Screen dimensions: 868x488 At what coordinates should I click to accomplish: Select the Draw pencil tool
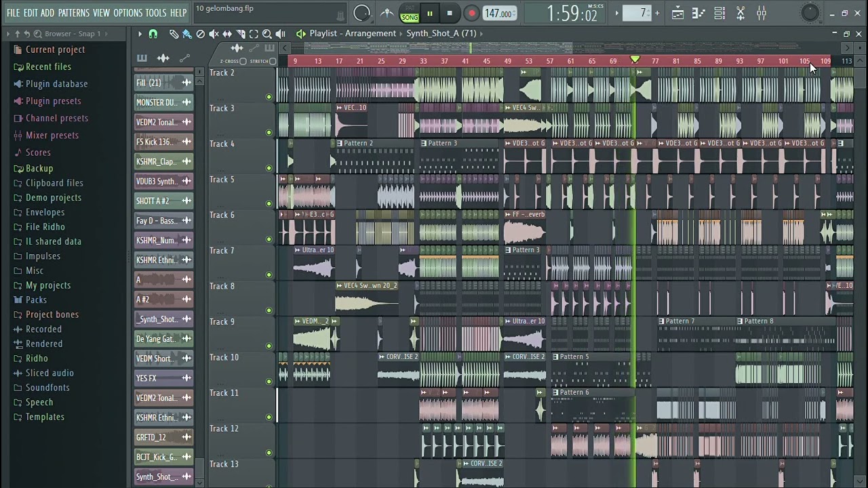point(174,34)
